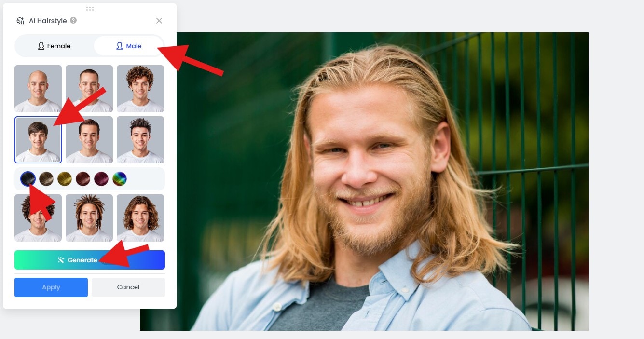The image size is (644, 339).
Task: Click the Cancel button
Action: click(x=128, y=287)
